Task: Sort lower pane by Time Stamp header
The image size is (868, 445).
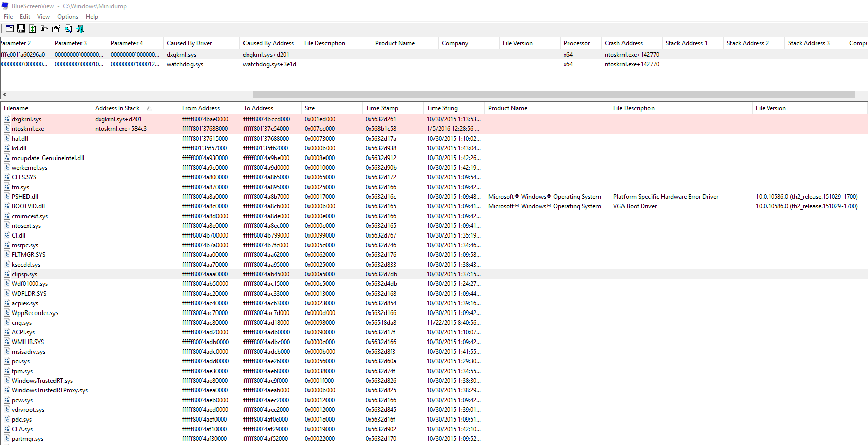Action: coord(393,108)
